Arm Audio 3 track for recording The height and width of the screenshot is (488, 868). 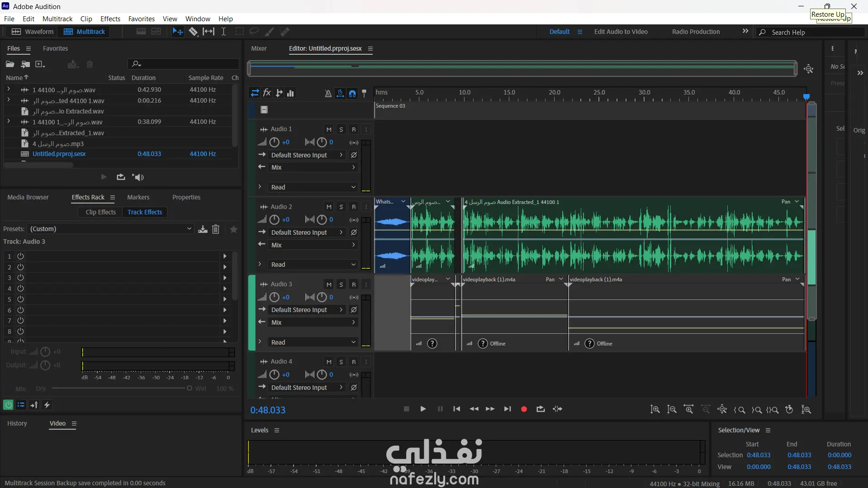tap(354, 284)
